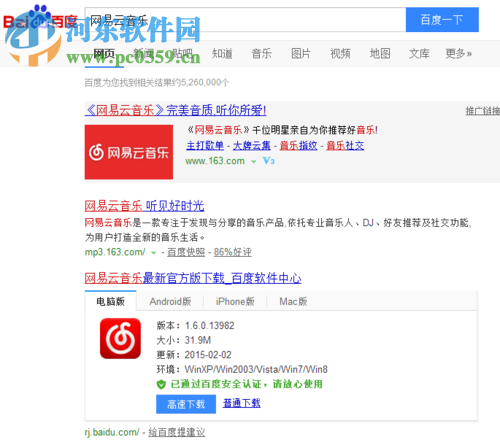Click the size text 31.9M
Viewport: 500px width, 445px height.
point(198,340)
